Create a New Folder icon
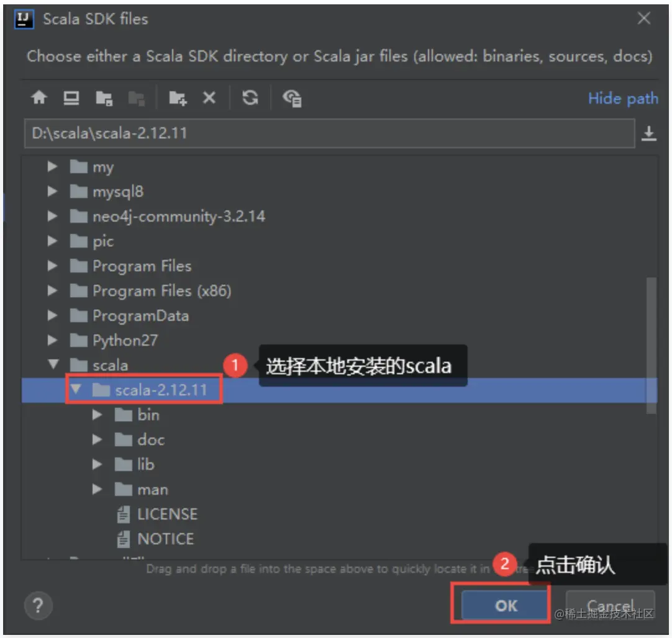Screen dimensions: 672x638 (178, 99)
